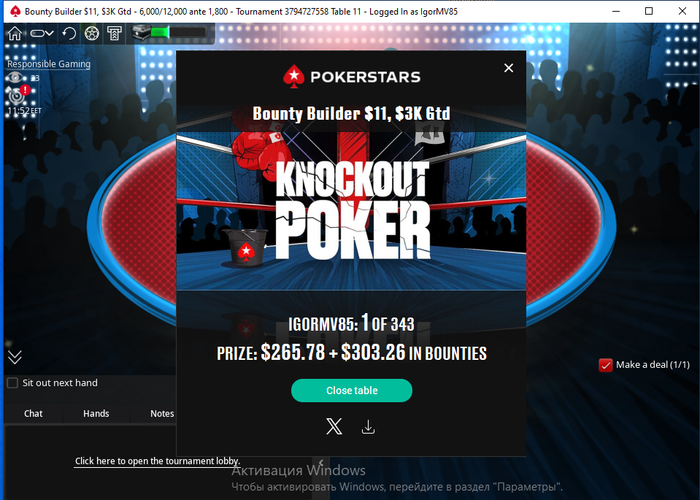700x500 pixels.
Task: Expand the double-chevron panel arrow
Action: (x=15, y=357)
